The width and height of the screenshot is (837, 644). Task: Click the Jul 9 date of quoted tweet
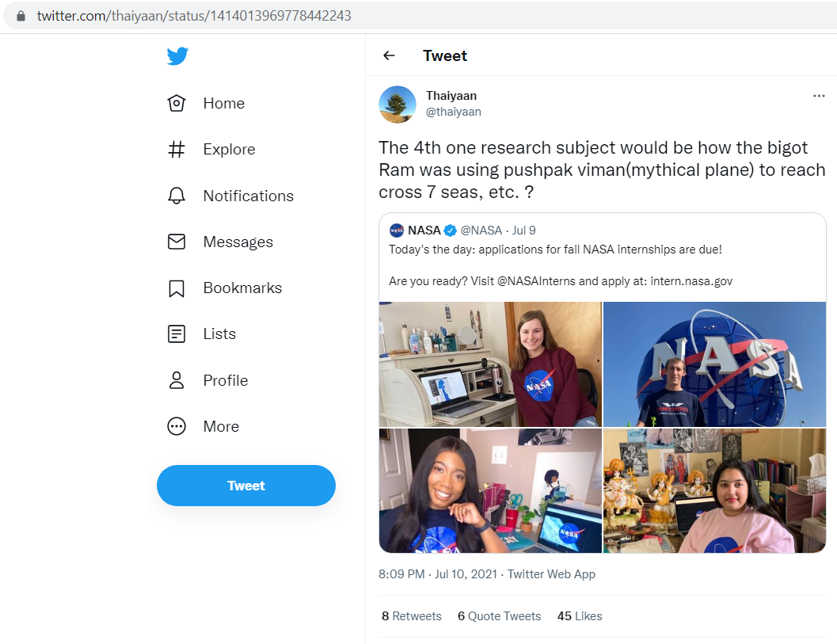click(523, 231)
